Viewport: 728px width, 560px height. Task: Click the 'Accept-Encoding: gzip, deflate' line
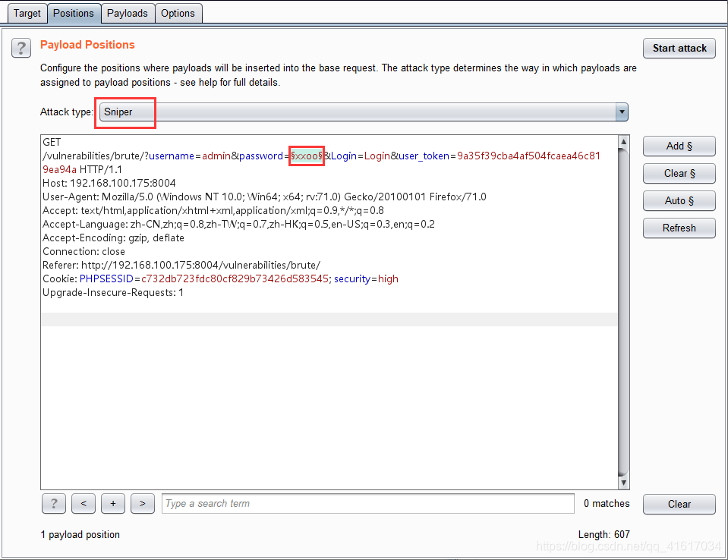pyautogui.click(x=113, y=238)
